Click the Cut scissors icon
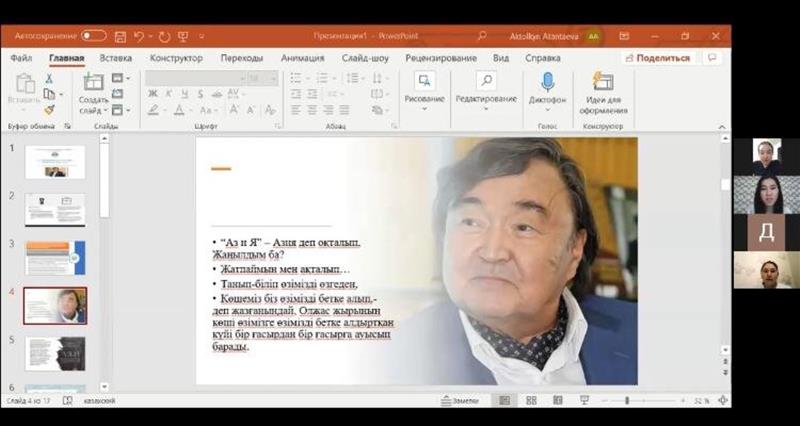This screenshot has height=426, width=800. coord(49,78)
